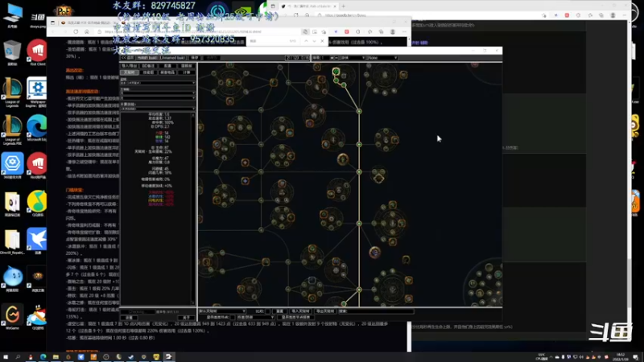
Task: Open the power node stat dropdown at bottom
Action: point(255,317)
